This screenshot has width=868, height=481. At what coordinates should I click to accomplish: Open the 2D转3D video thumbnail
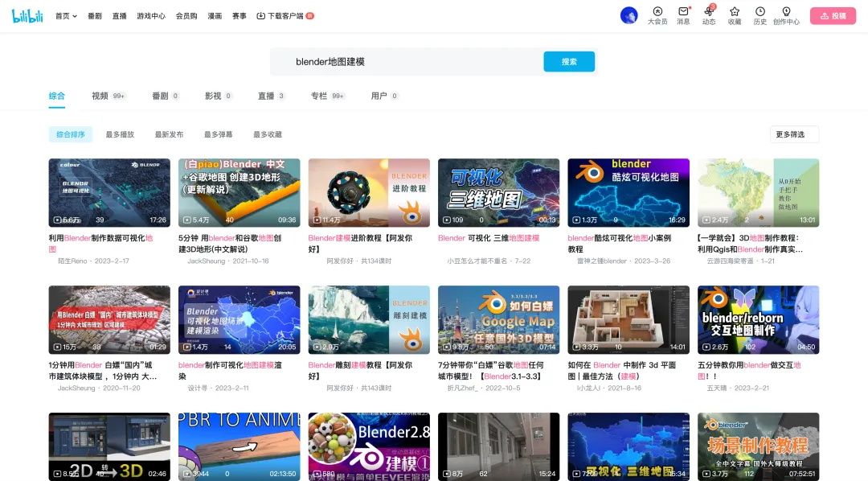click(x=109, y=446)
